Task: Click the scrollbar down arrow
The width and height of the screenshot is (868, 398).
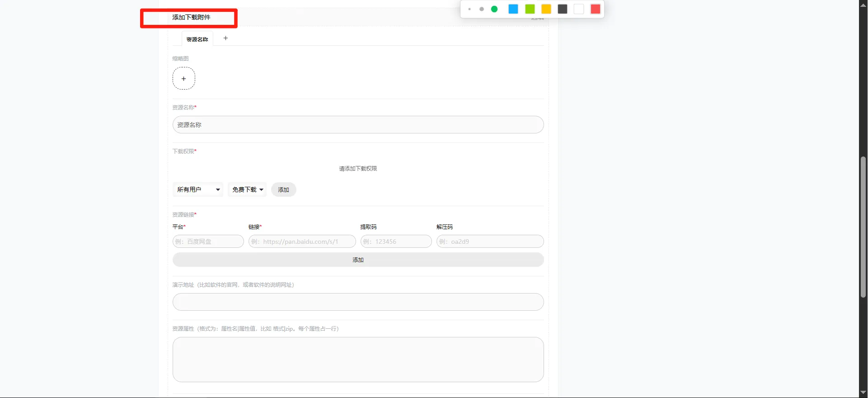Action: point(863,393)
